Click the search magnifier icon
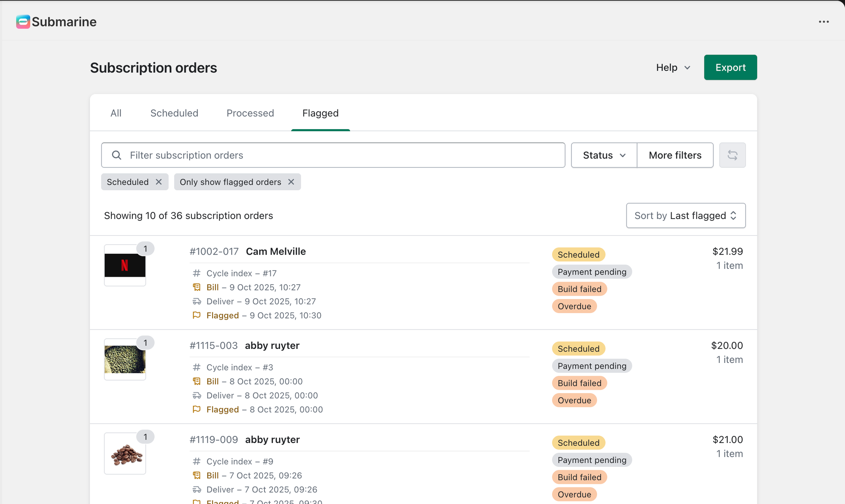845x504 pixels. pos(117,155)
